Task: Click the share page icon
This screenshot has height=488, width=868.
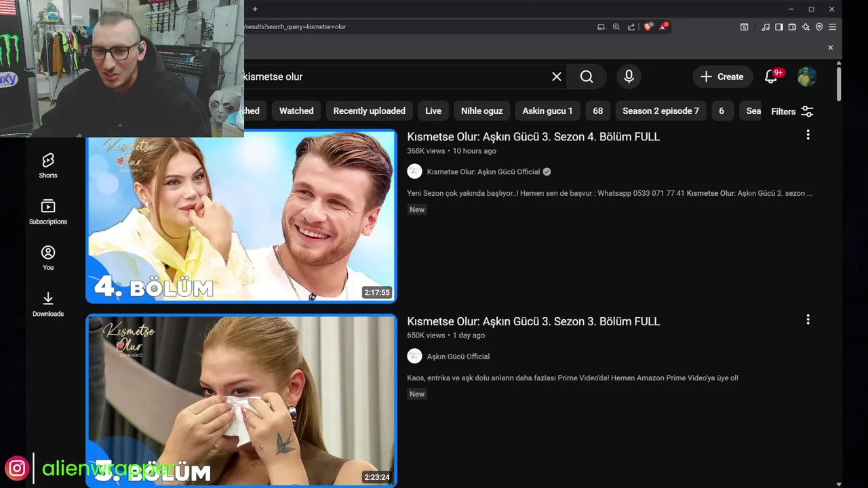Action: pos(631,26)
